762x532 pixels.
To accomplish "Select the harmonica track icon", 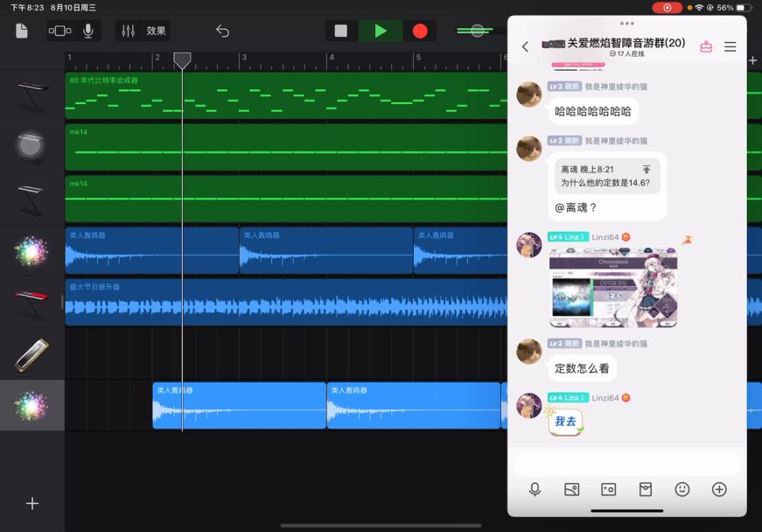I will (31, 354).
